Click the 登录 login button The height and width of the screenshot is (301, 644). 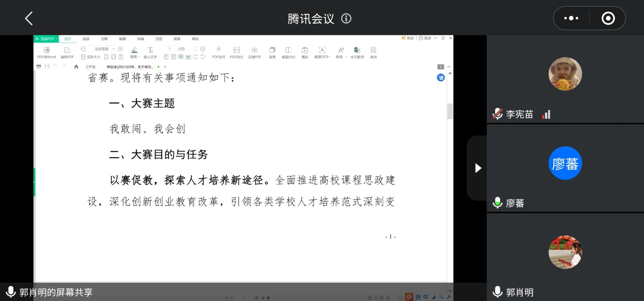(425, 38)
